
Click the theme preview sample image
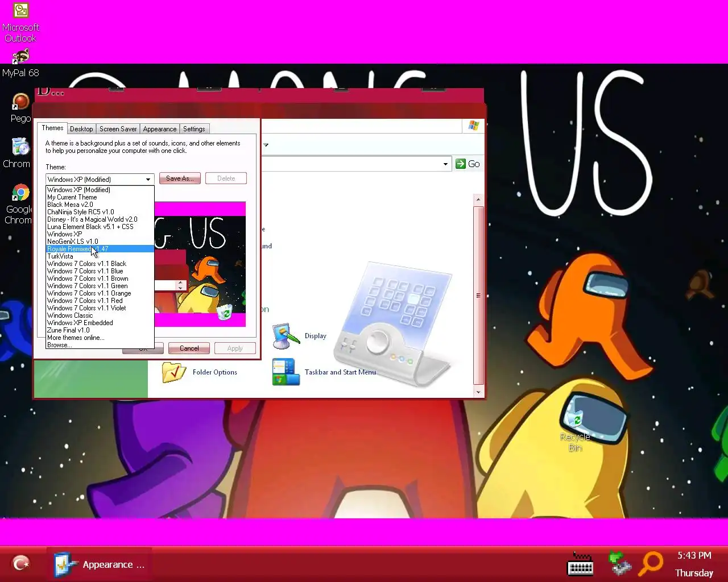[200, 264]
